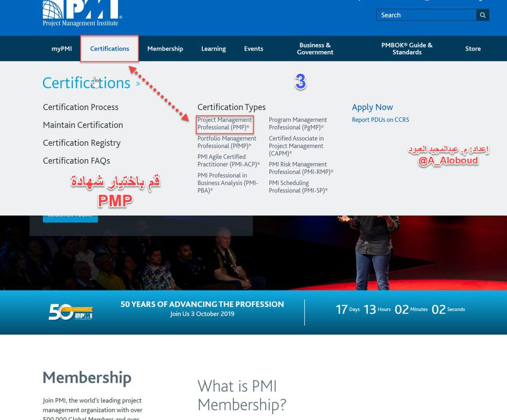Click 50 Years of Advancing the Profession banner text
Viewport: 507px width, 420px height.
202,304
